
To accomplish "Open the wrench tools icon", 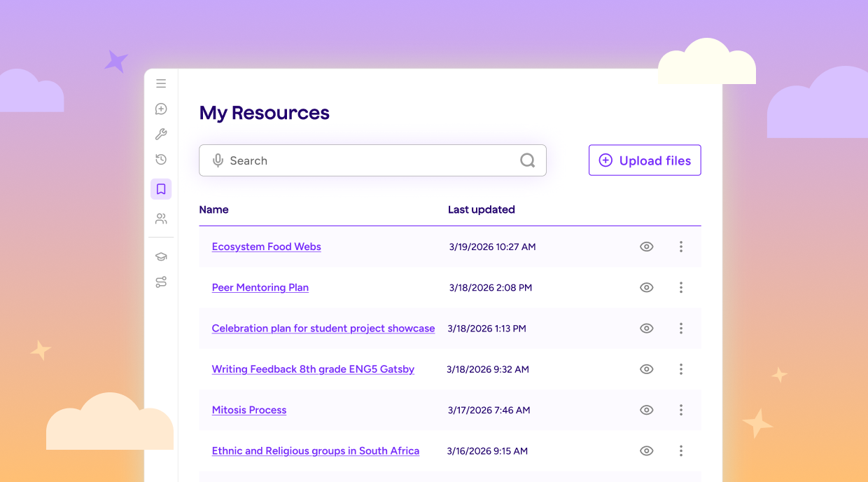I will pyautogui.click(x=161, y=135).
